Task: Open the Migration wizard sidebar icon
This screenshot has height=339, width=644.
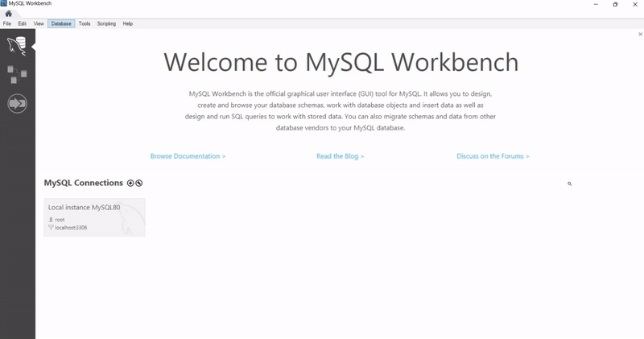Action: click(17, 103)
